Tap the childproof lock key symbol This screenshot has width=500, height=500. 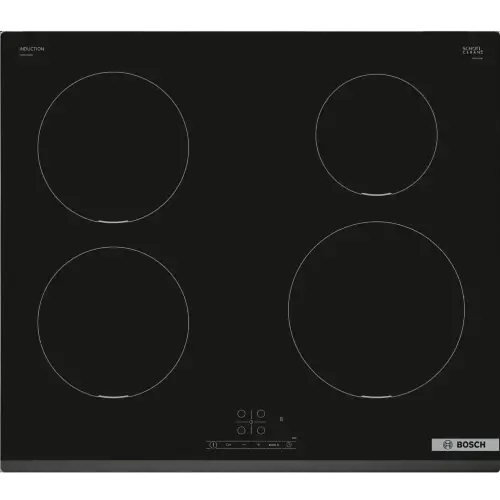pyautogui.click(x=228, y=445)
